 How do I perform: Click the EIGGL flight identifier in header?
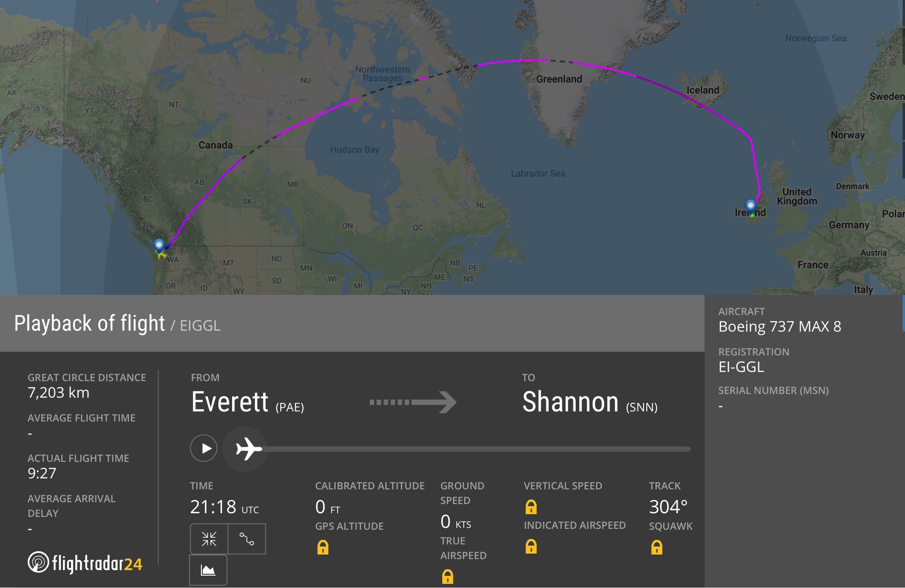coord(200,326)
